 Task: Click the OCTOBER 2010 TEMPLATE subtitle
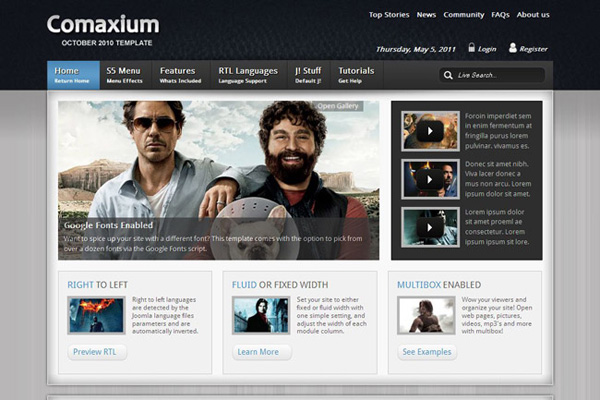tap(107, 43)
